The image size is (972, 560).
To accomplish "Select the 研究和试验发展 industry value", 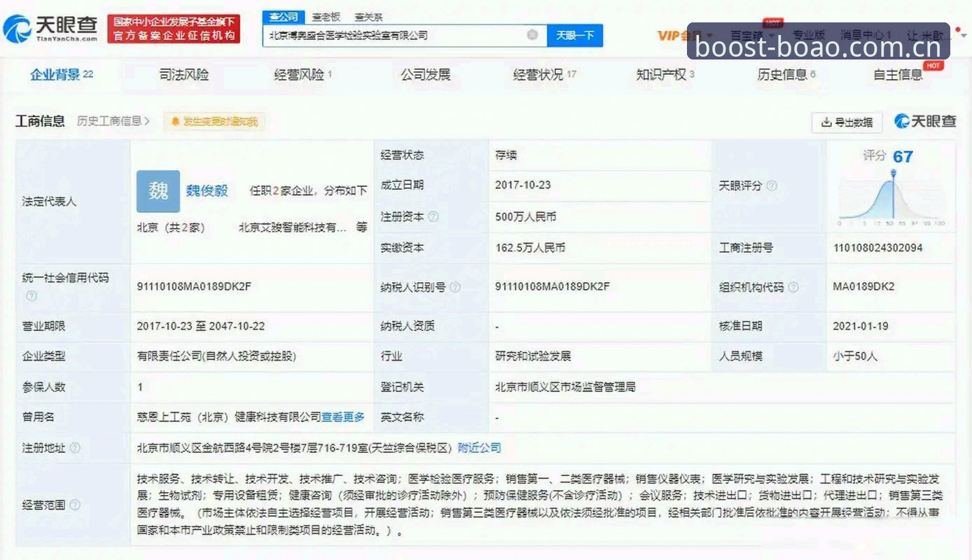I will coord(533,356).
